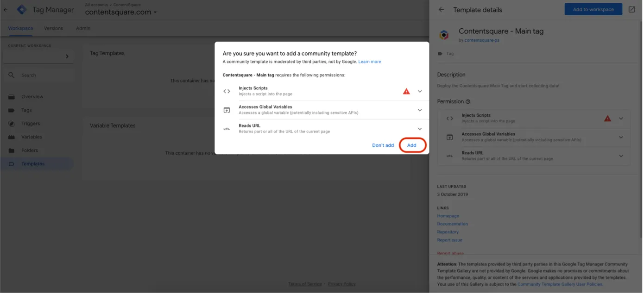Click the Google Tag Manager logo
Viewport: 644px width, 294px height.
coord(22,10)
